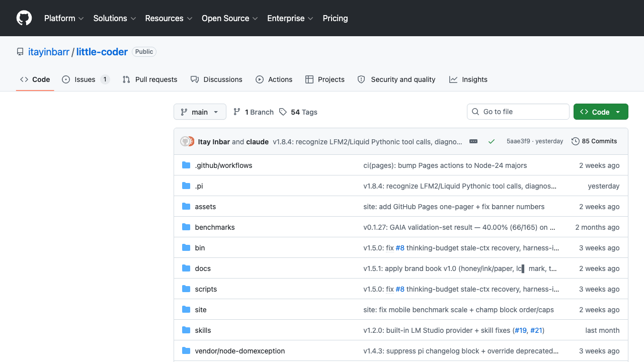Open commit hash 5aae3f9
This screenshot has width=644, height=362.
518,141
